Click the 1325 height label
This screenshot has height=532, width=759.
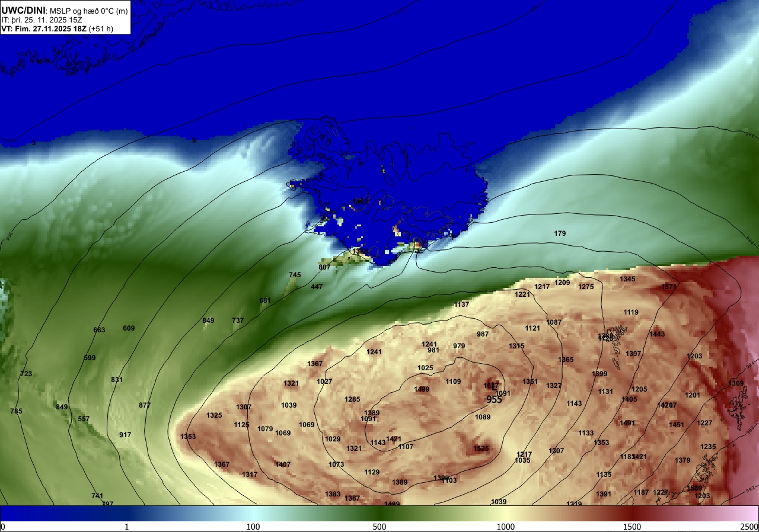click(214, 415)
